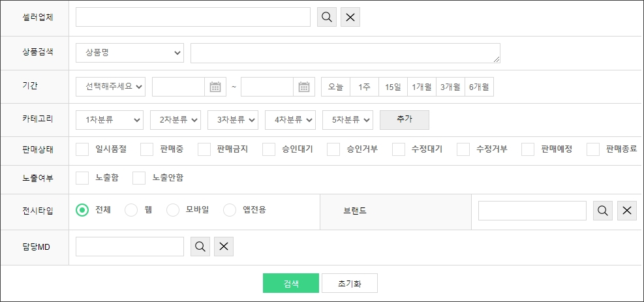The image size is (644, 302).
Task: Open the start date calendar picker
Action: pyautogui.click(x=215, y=87)
